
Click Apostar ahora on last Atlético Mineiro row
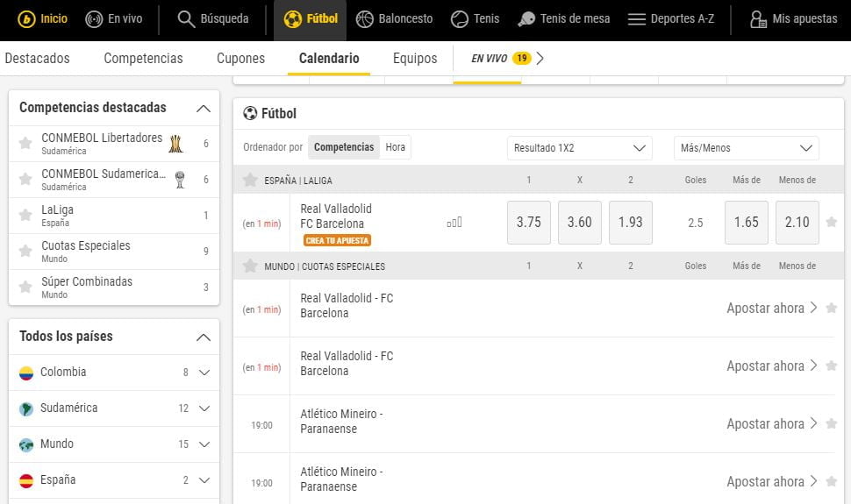pos(772,482)
